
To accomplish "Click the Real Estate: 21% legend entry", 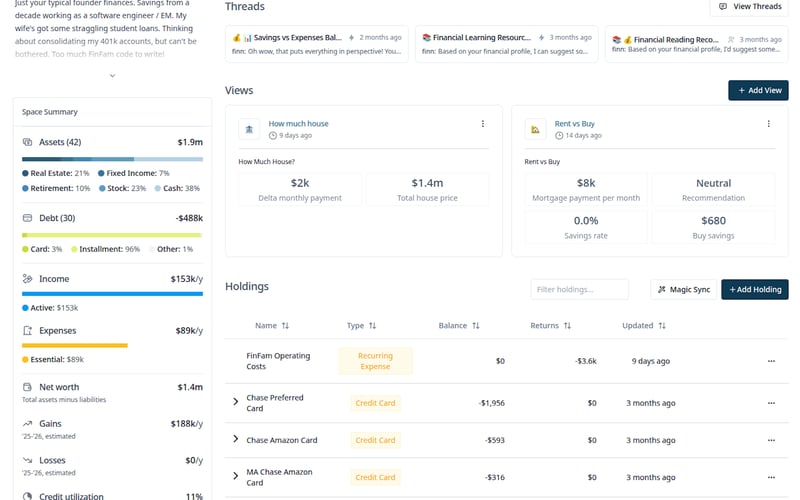I will point(56,173).
